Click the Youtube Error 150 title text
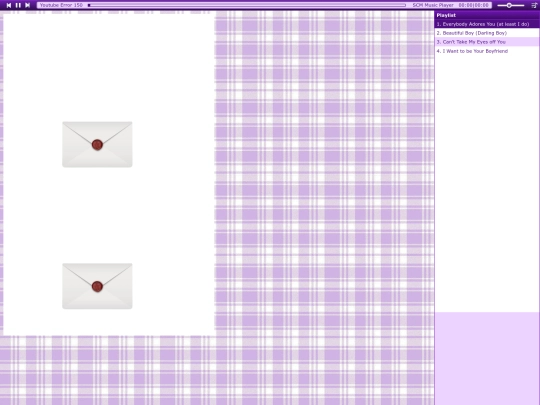This screenshot has height=405, width=540. tap(61, 5)
